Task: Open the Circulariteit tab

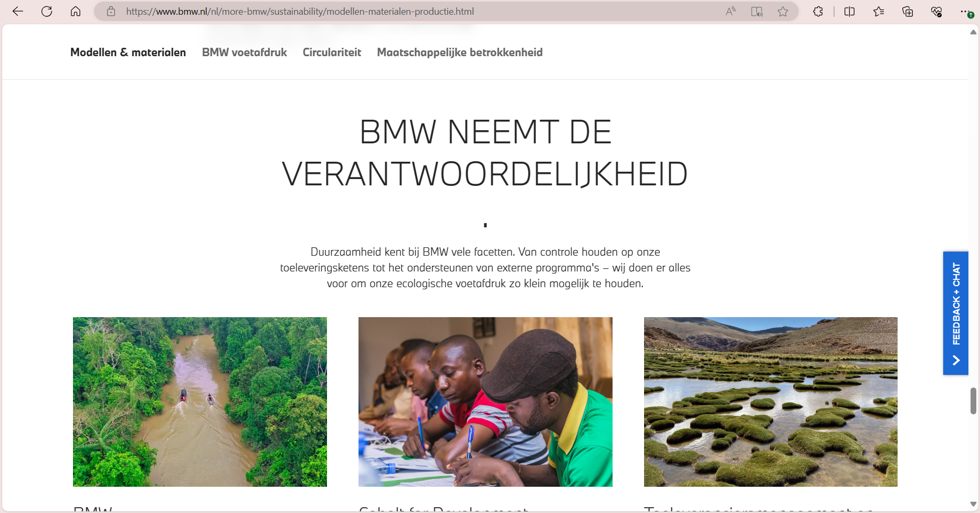Action: click(332, 53)
